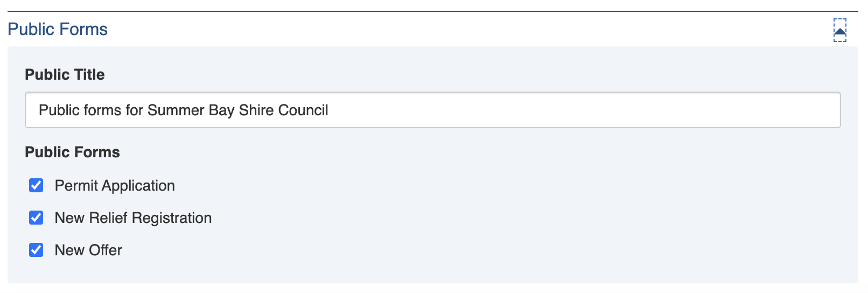Uncheck the Permit Application checkbox
This screenshot has width=868, height=293.
(36, 185)
